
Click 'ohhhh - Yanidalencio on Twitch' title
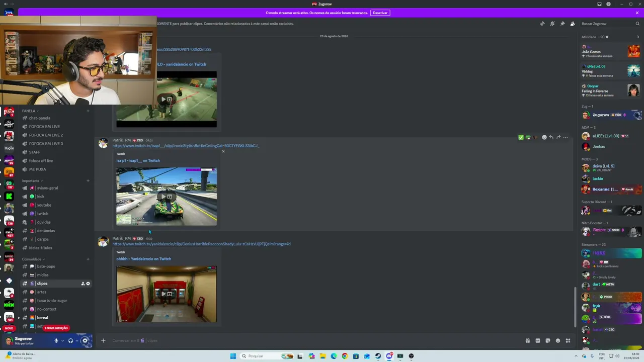tap(143, 259)
